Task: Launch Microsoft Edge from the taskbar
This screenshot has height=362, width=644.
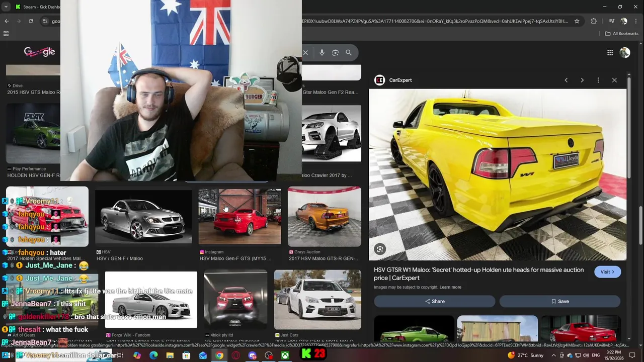Action: click(153, 355)
